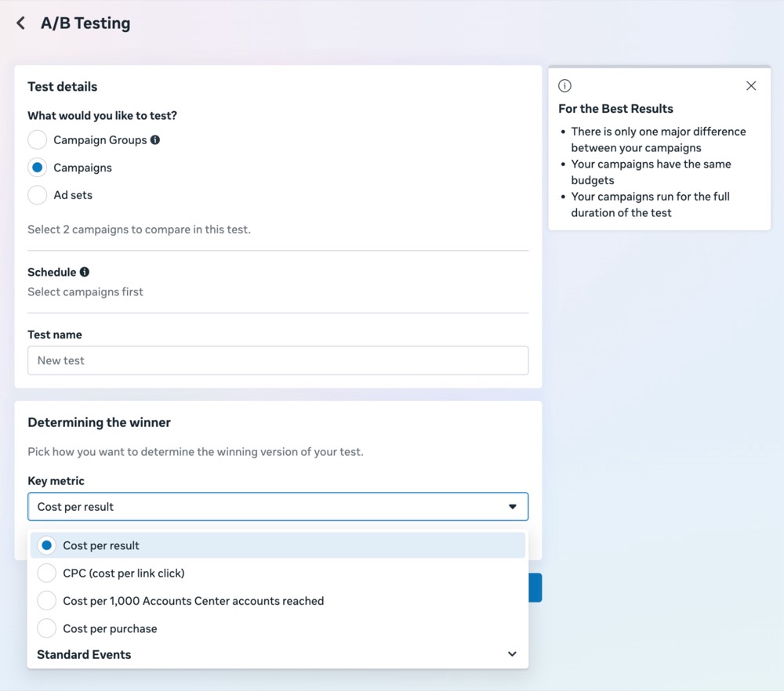
Task: Click the blue button partly hidden behind dropdown
Action: 535,588
